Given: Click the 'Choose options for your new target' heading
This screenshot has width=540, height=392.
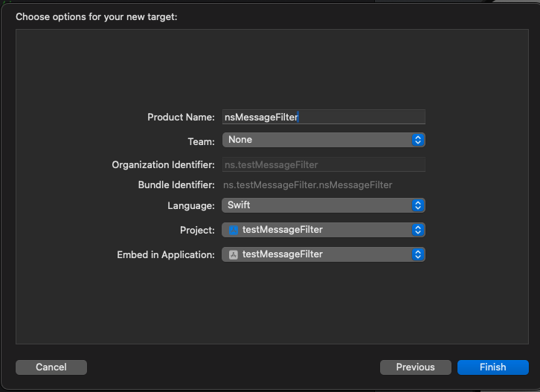Looking at the screenshot, I should (97, 16).
